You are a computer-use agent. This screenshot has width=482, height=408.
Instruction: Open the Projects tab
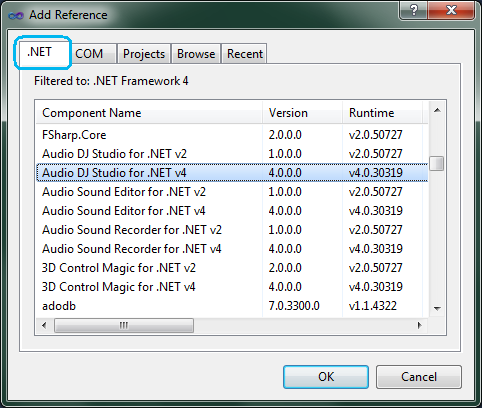click(144, 54)
